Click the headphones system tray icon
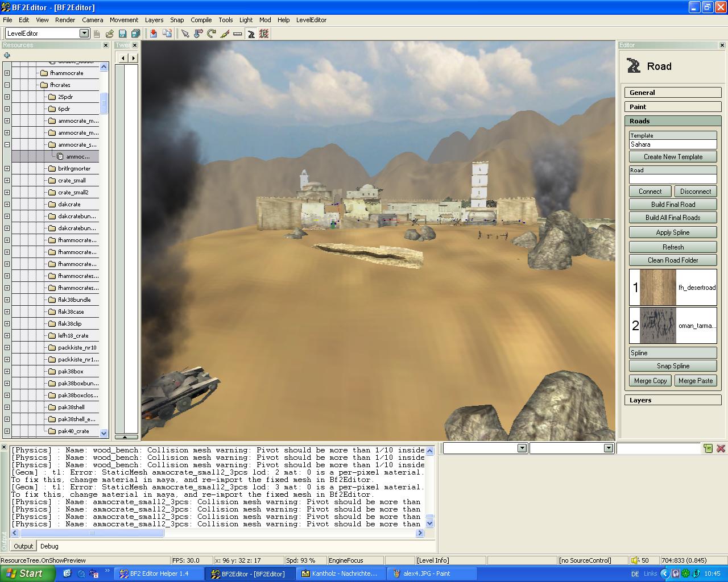The image size is (728, 582). coord(676,573)
